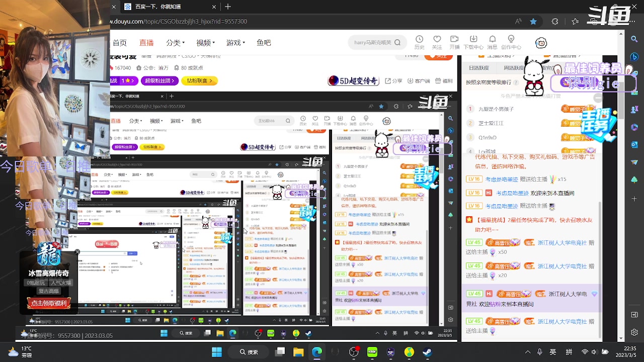Open 消息 bell notifications icon
Screen dimensions: 644x362
(492, 42)
